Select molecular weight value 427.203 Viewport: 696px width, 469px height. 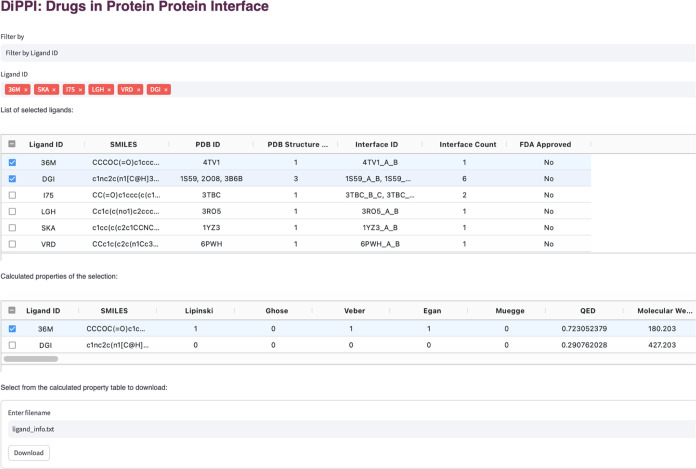(662, 345)
